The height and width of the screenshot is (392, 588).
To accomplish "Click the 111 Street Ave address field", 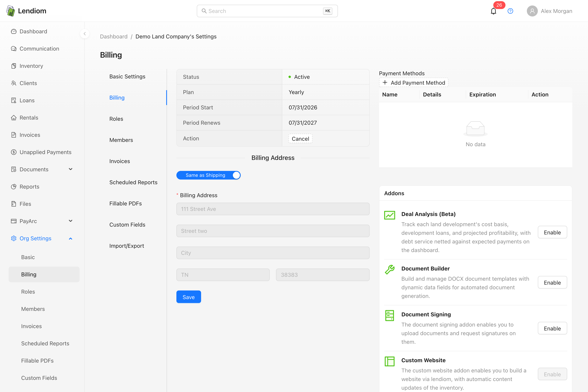I will click(x=273, y=209).
